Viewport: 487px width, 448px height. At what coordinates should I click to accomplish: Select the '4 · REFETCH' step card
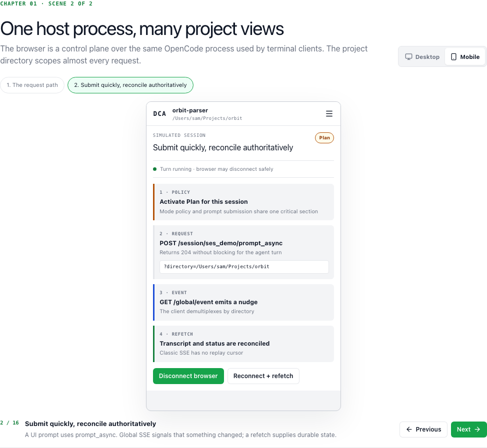[243, 344]
